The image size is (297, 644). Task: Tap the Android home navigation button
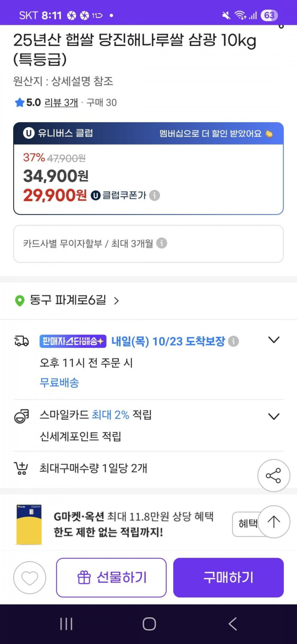149,623
